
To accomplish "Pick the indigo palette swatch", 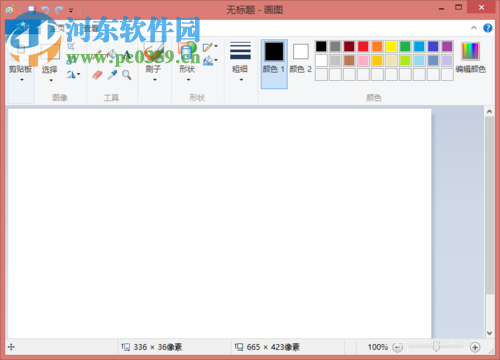I will [x=433, y=46].
